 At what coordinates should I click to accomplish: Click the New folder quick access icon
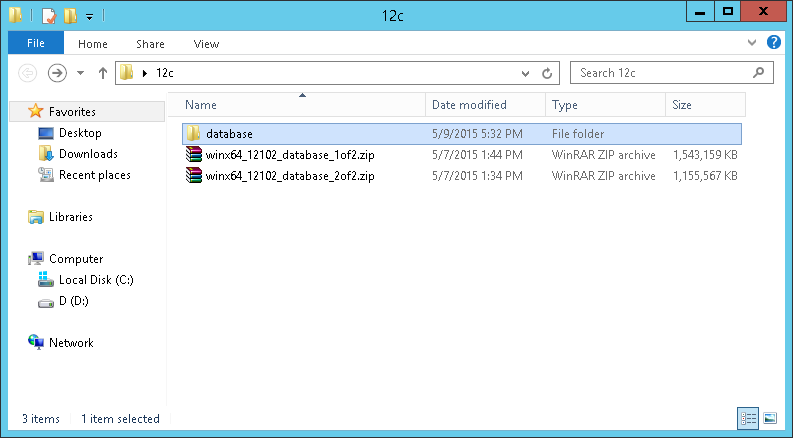coord(70,16)
